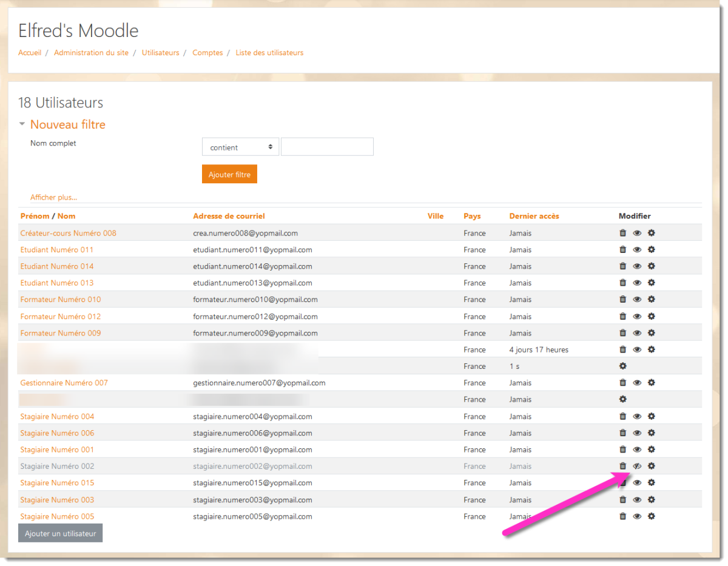Select email crea.numero008@yopmail.com

(245, 233)
